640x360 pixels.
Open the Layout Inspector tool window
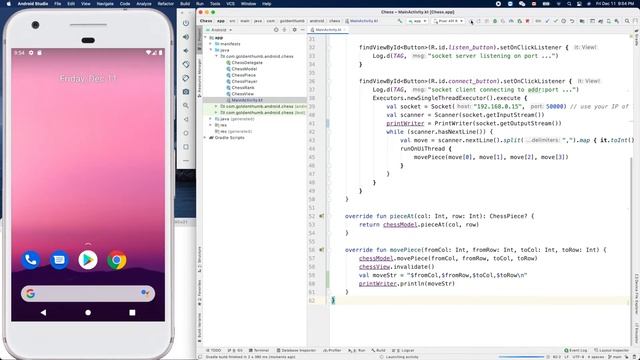[611, 350]
